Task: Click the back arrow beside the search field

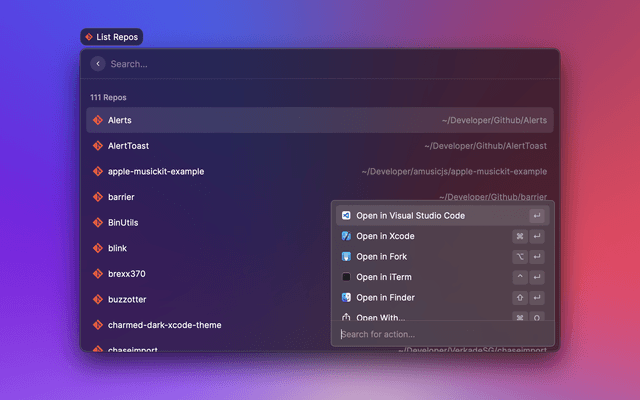Action: point(98,64)
